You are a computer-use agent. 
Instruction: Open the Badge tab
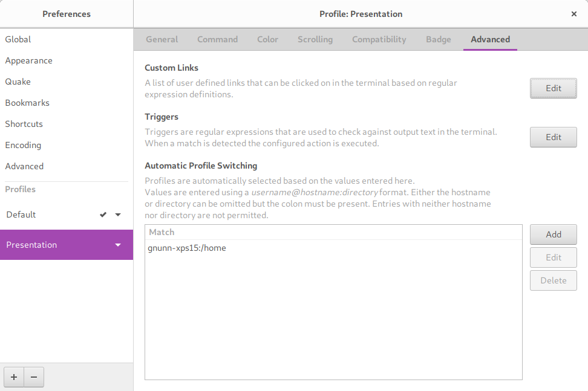[x=438, y=39]
